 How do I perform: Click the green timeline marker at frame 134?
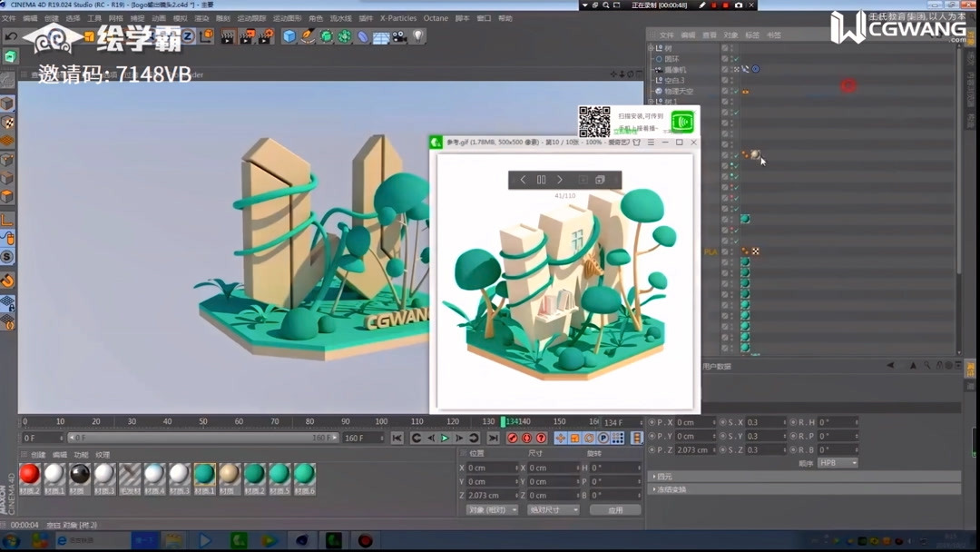click(504, 421)
